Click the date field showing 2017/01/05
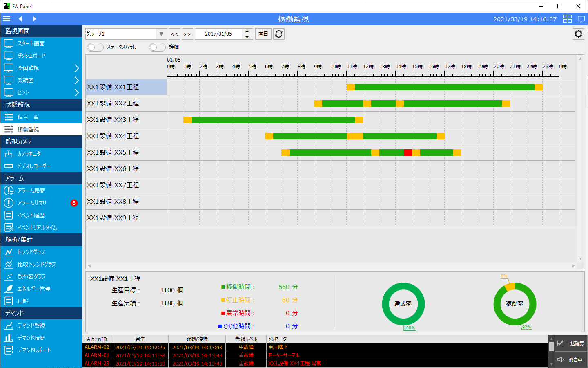Image resolution: width=588 pixels, height=368 pixels. click(218, 34)
